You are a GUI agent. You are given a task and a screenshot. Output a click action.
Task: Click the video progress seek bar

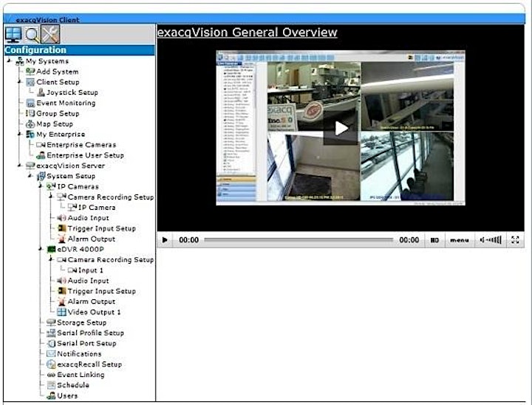click(299, 240)
